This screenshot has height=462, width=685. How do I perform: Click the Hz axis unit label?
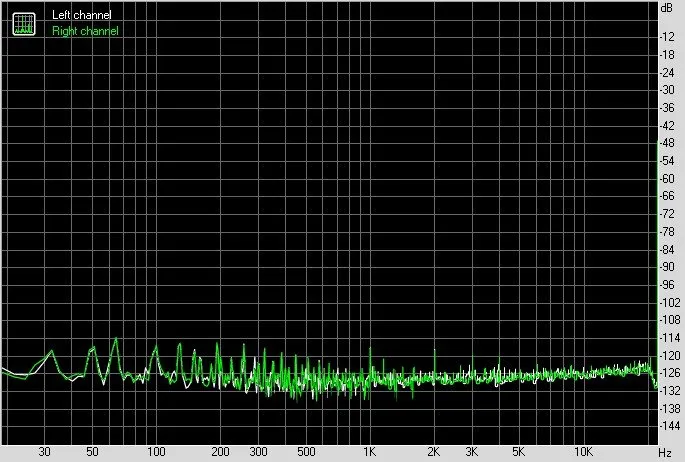(x=664, y=453)
